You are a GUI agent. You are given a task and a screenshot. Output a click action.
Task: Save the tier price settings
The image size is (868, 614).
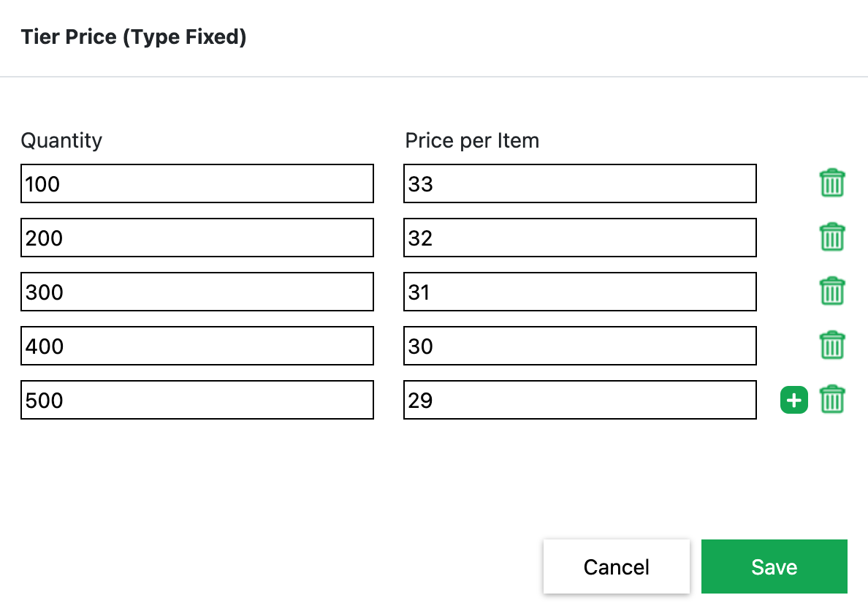(x=774, y=566)
